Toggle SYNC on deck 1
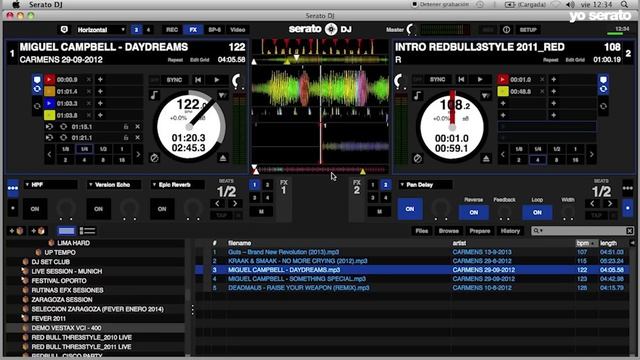Image resolution: width=640 pixels, height=360 pixels. pos(174,80)
